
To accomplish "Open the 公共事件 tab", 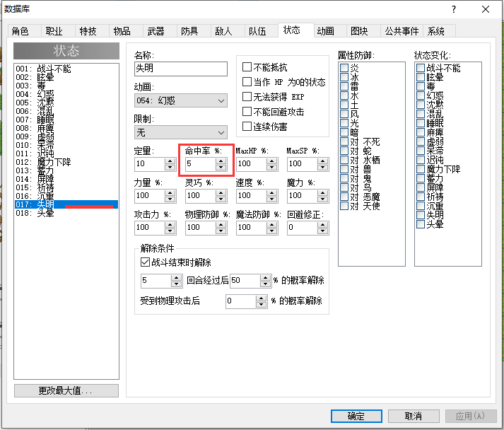I will click(402, 31).
